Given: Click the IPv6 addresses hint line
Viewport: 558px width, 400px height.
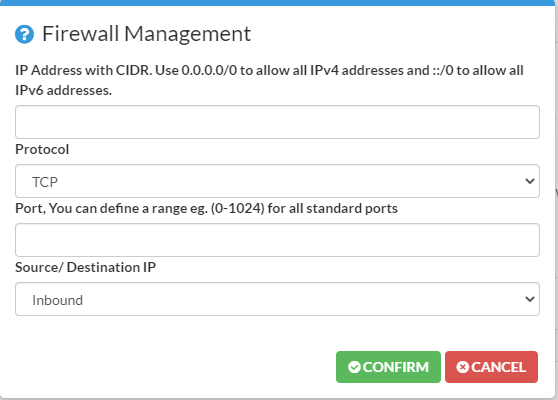Looking at the screenshot, I should pyautogui.click(x=63, y=90).
